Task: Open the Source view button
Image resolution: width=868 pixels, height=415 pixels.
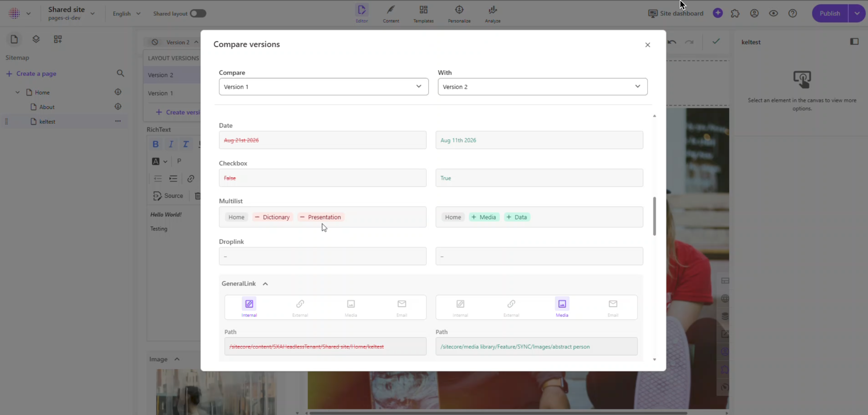Action: [168, 196]
